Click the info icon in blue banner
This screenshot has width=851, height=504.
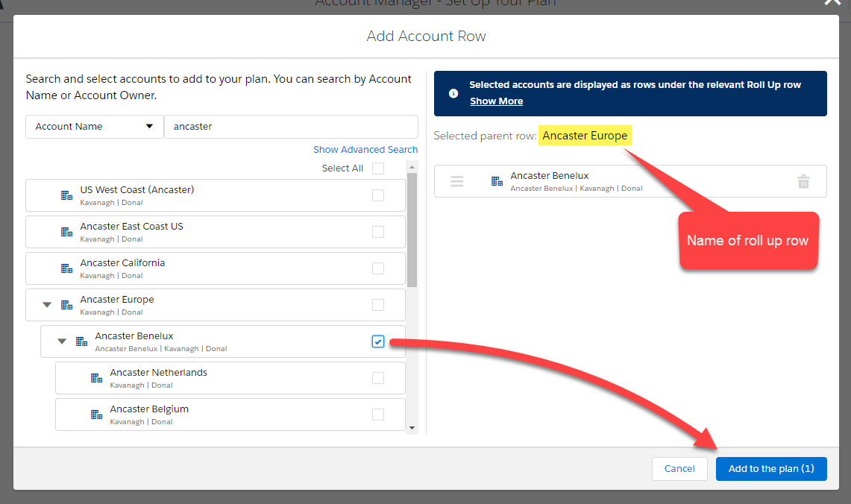coord(453,93)
